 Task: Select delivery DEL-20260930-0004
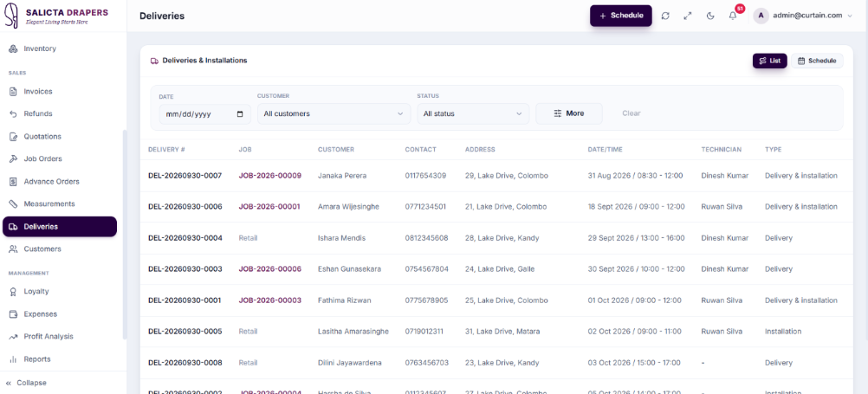[x=185, y=238]
